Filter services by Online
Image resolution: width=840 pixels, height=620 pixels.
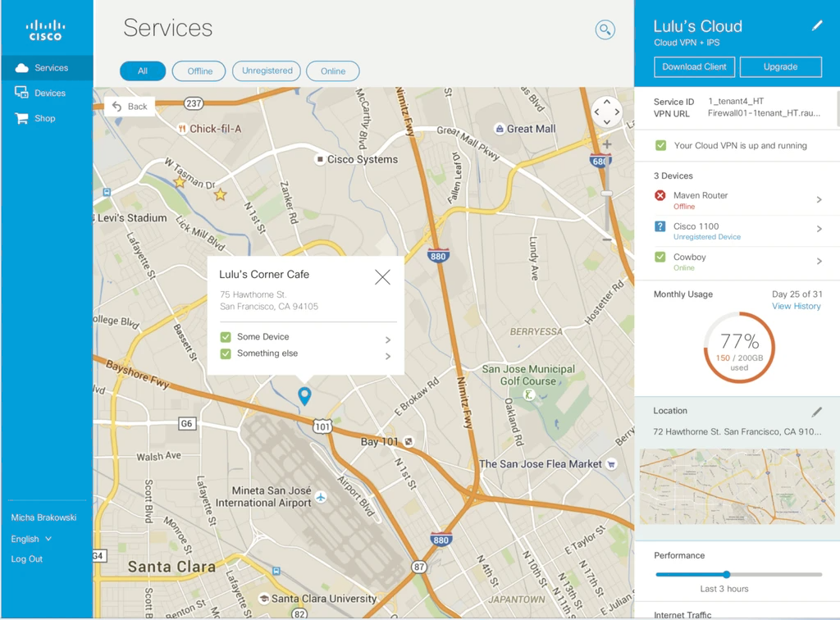333,71
